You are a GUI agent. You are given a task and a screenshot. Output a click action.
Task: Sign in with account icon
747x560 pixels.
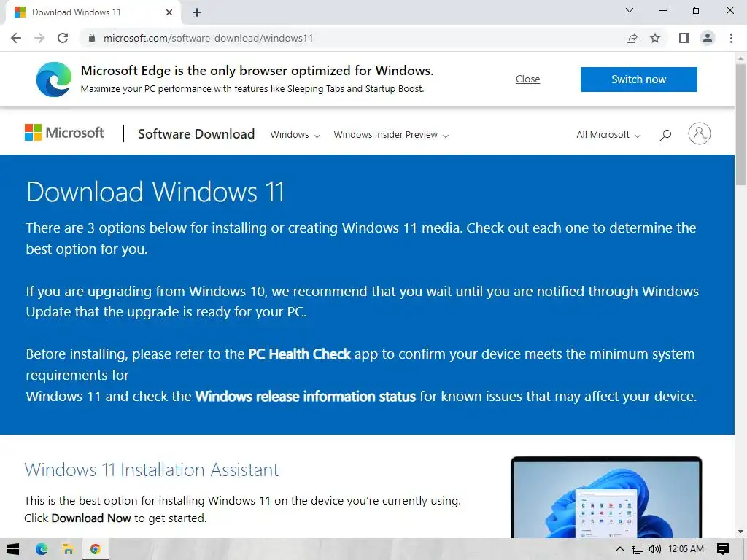[x=700, y=134]
